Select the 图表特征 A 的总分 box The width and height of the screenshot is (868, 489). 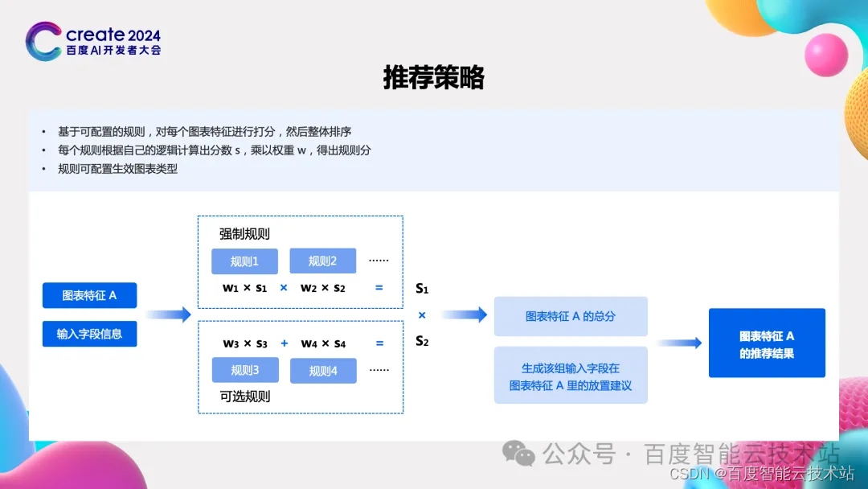point(571,316)
